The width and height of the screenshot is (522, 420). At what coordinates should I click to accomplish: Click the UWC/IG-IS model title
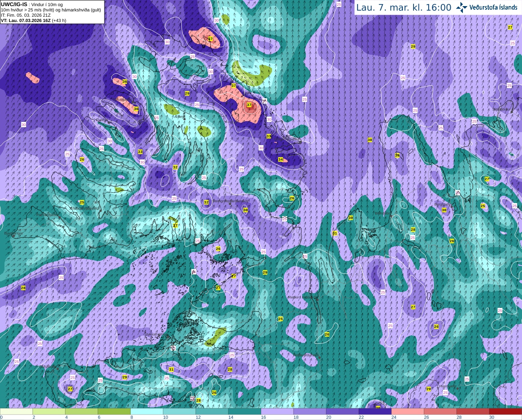pos(14,4)
